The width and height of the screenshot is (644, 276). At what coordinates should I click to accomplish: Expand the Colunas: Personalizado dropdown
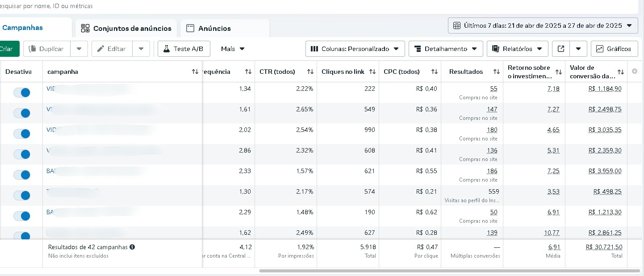click(x=355, y=49)
